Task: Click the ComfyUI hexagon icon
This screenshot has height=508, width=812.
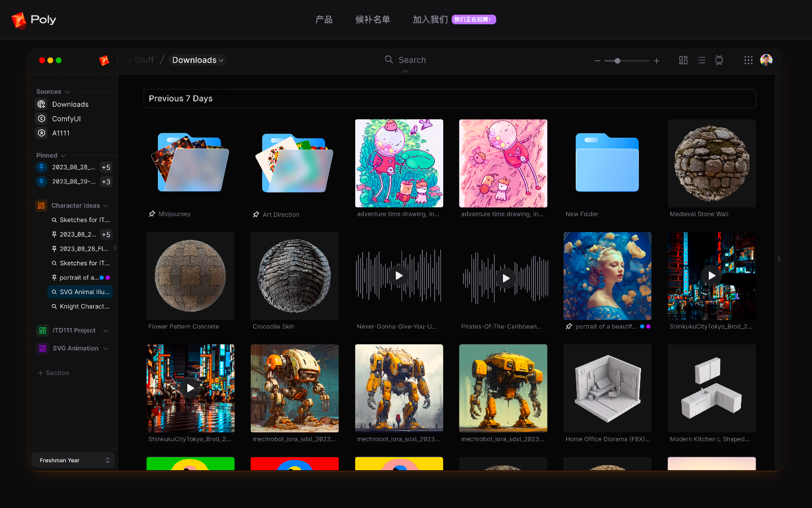Action: point(41,119)
